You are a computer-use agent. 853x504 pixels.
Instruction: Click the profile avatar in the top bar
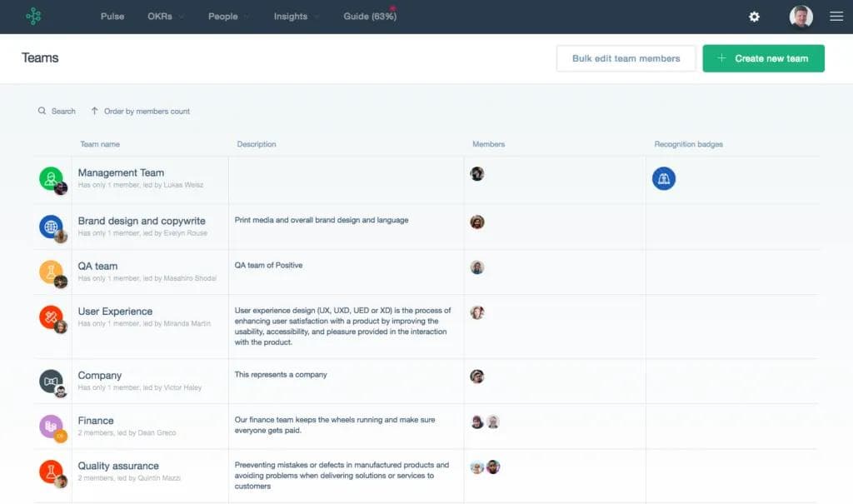801,16
